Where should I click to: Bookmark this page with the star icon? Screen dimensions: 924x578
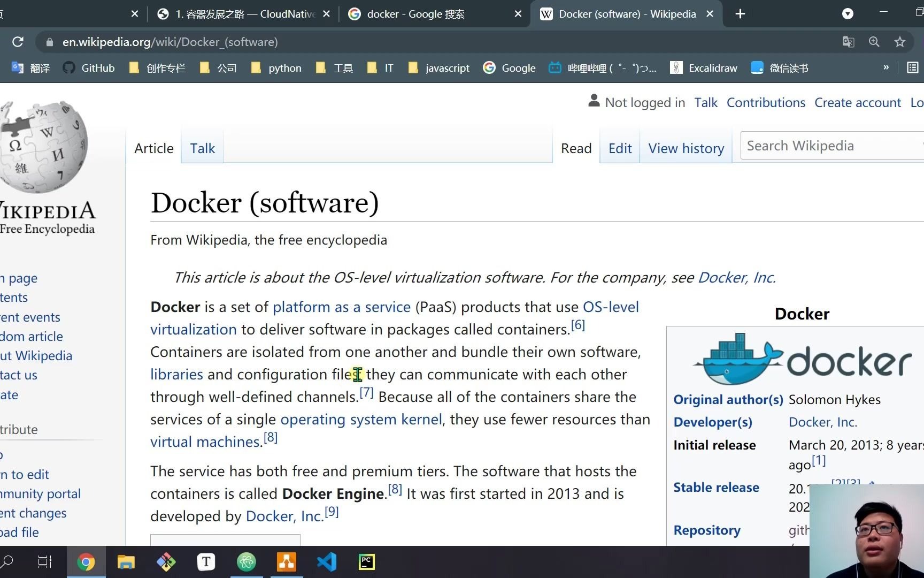coord(900,42)
